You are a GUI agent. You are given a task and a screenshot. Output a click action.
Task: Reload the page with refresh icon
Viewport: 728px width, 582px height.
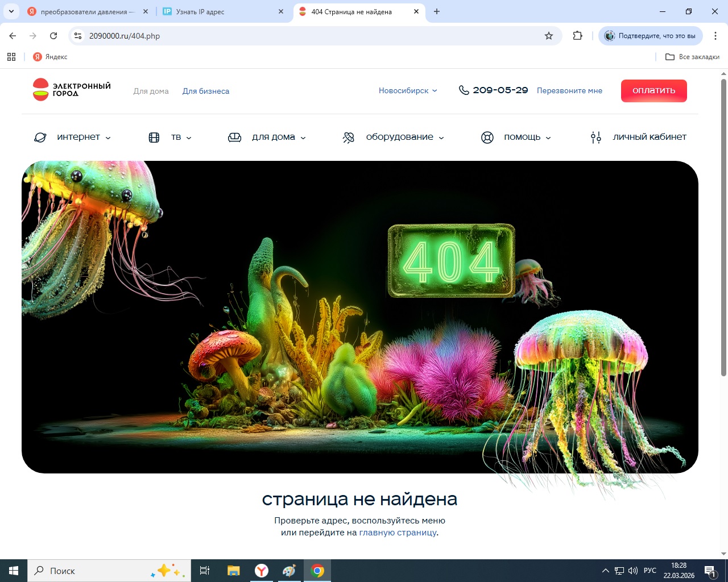[x=53, y=36]
